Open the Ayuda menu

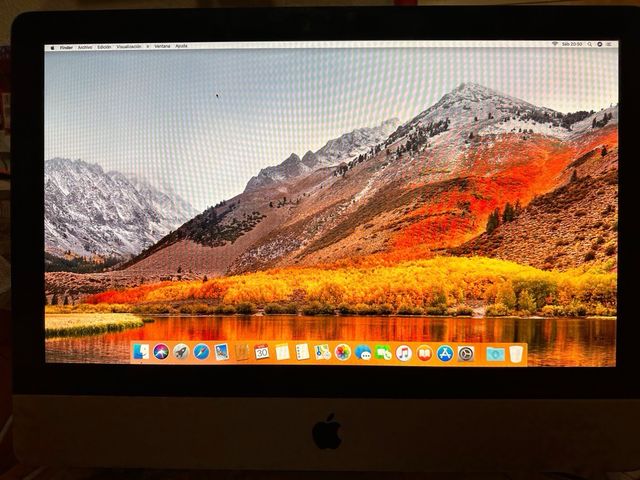click(181, 46)
